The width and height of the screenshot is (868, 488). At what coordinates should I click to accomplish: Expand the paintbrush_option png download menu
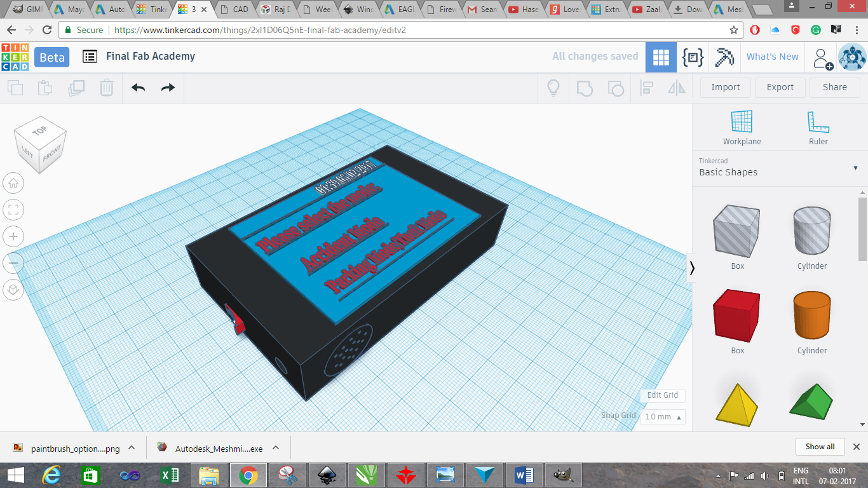click(132, 447)
